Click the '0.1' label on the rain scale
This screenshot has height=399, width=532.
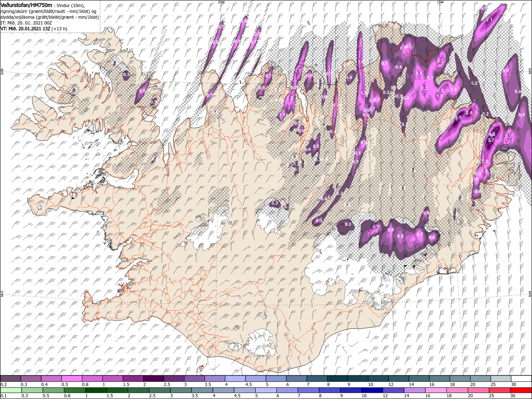pos(4,396)
